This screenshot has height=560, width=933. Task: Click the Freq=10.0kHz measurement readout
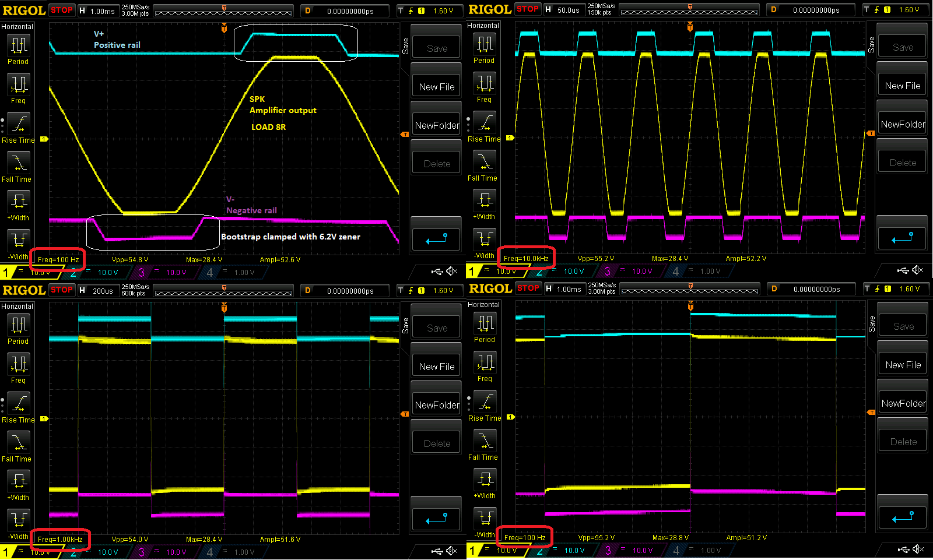[526, 259]
